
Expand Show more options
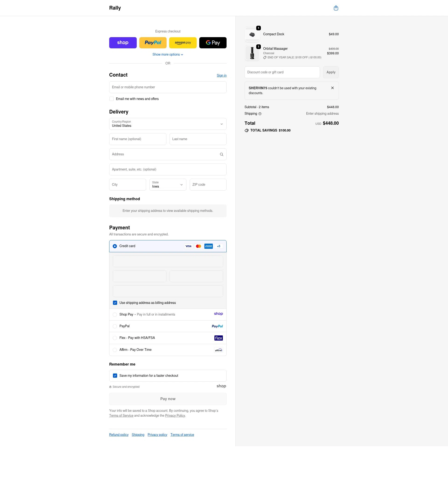[x=168, y=54]
